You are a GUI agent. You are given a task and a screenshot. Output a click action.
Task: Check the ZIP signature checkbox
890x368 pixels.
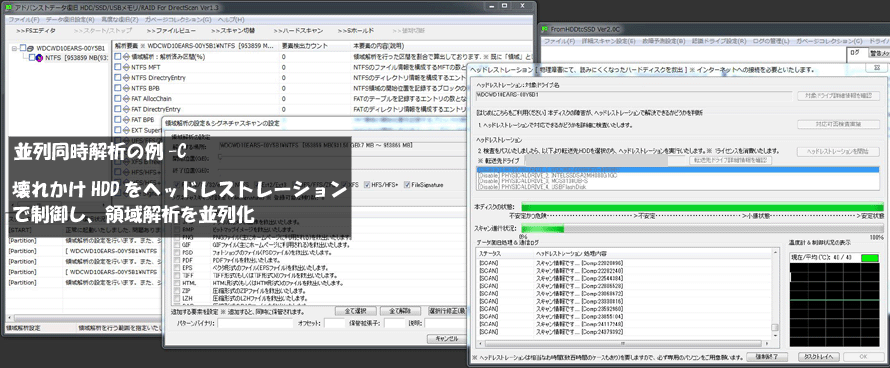tap(177, 290)
